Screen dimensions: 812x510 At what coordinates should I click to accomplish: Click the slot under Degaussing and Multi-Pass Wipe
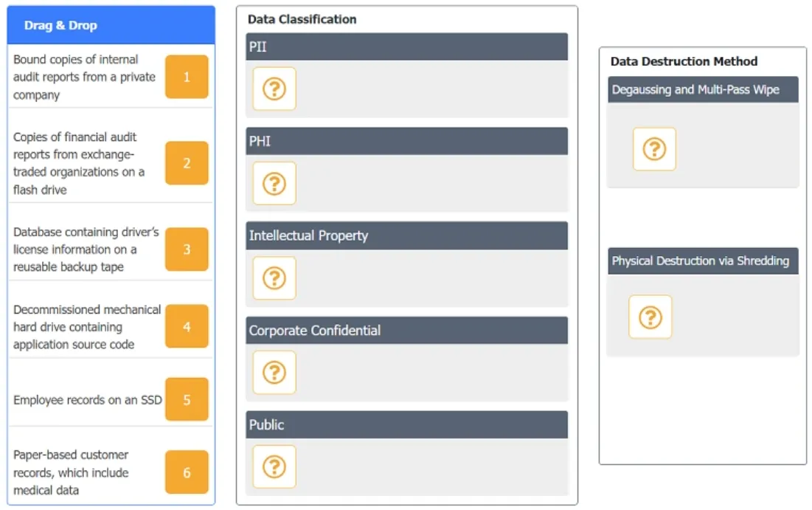655,149
